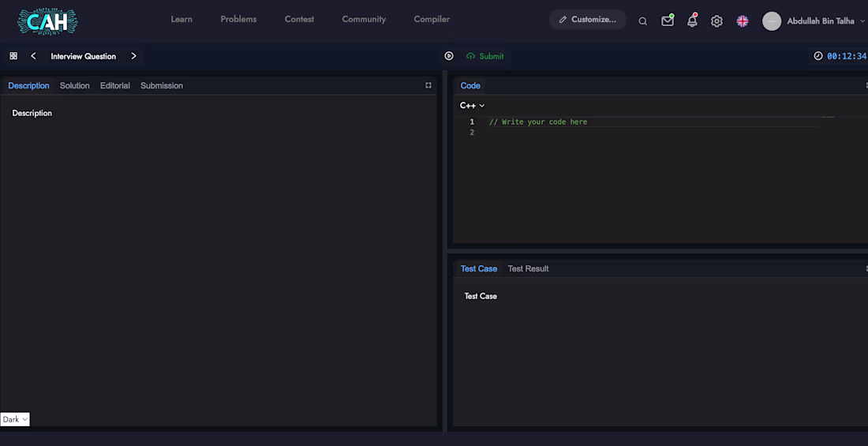Switch to the Submission tab
868x446 pixels.
[162, 85]
